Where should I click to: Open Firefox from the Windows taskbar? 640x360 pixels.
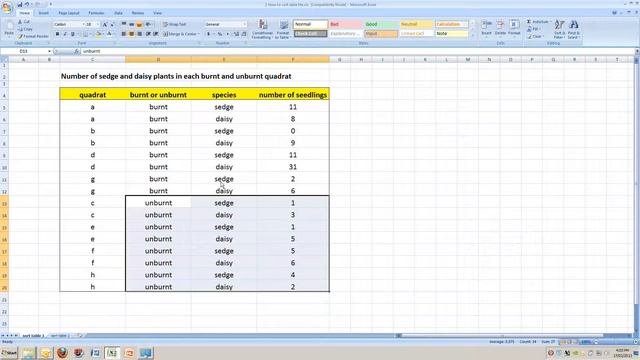click(x=62, y=353)
